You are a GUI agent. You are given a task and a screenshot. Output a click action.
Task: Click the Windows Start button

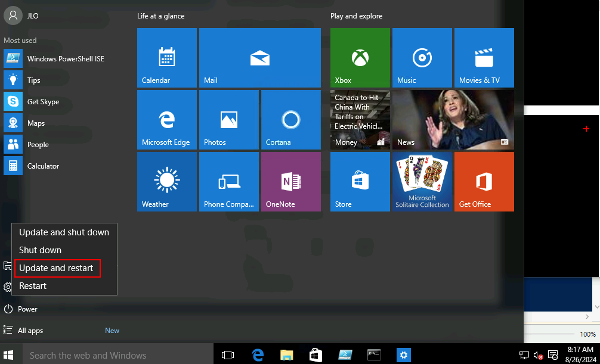point(8,355)
